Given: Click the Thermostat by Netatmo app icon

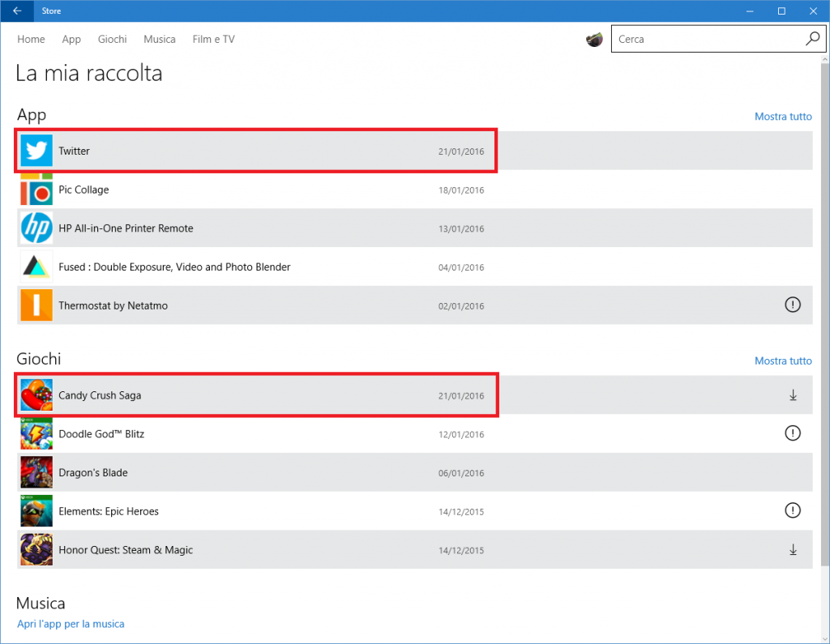Looking at the screenshot, I should (36, 305).
